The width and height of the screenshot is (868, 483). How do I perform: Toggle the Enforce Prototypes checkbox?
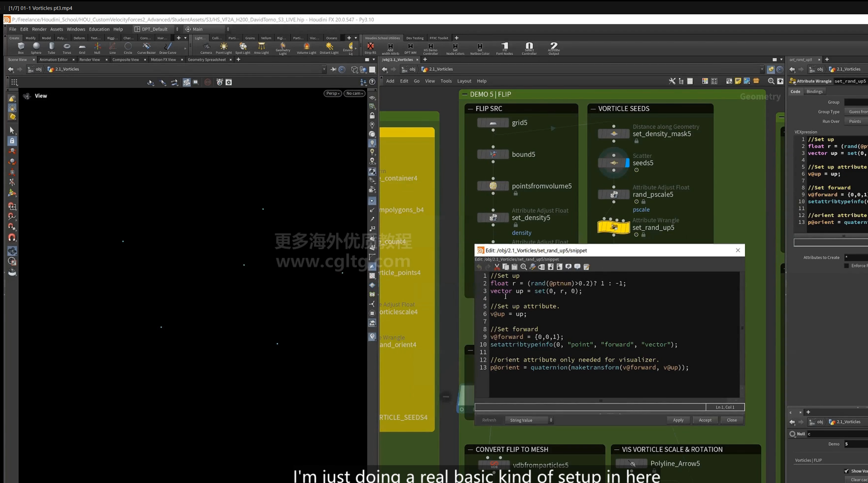tap(847, 266)
